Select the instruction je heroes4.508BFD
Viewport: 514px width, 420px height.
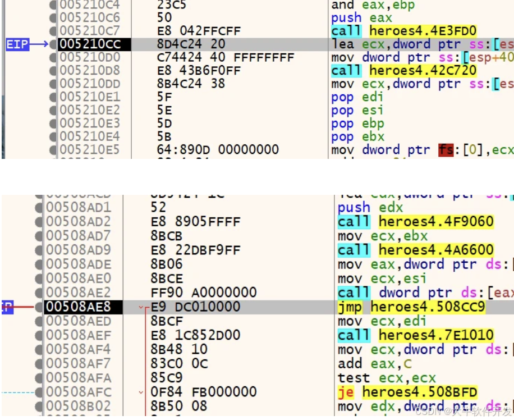407,392
